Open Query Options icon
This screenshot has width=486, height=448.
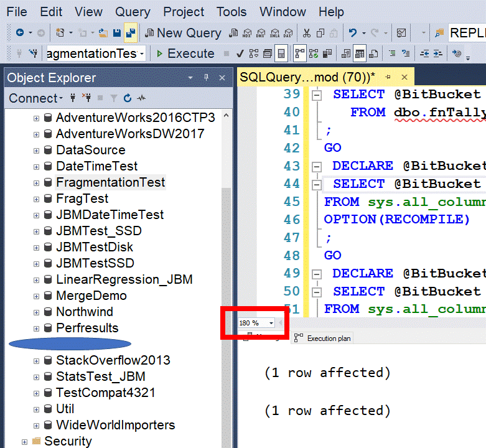coord(267,54)
